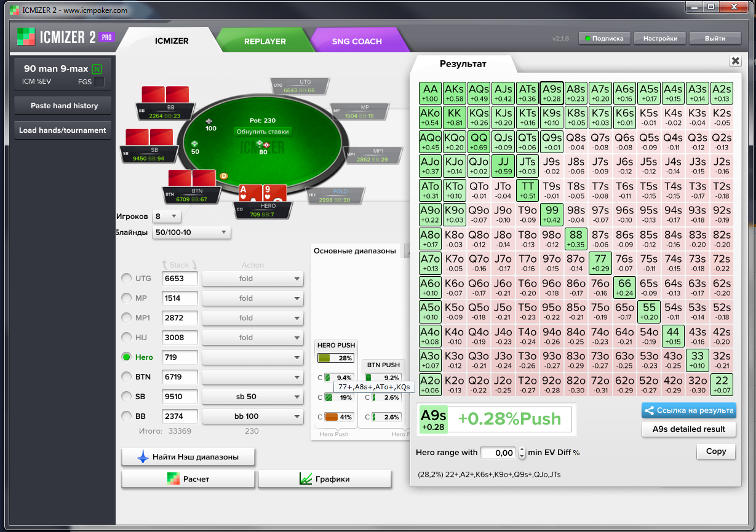The image size is (756, 532).
Task: Click the green N badge next to 90 man 9-max
Action: point(97,69)
